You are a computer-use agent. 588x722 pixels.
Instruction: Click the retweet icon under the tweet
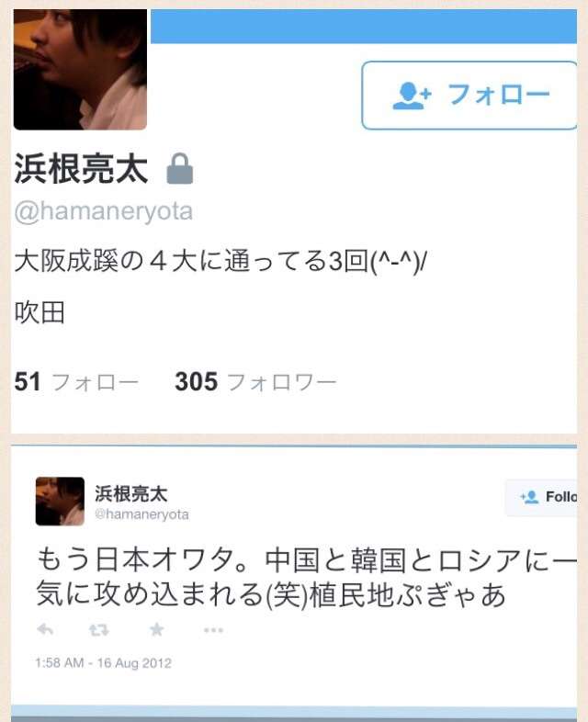pos(99,629)
